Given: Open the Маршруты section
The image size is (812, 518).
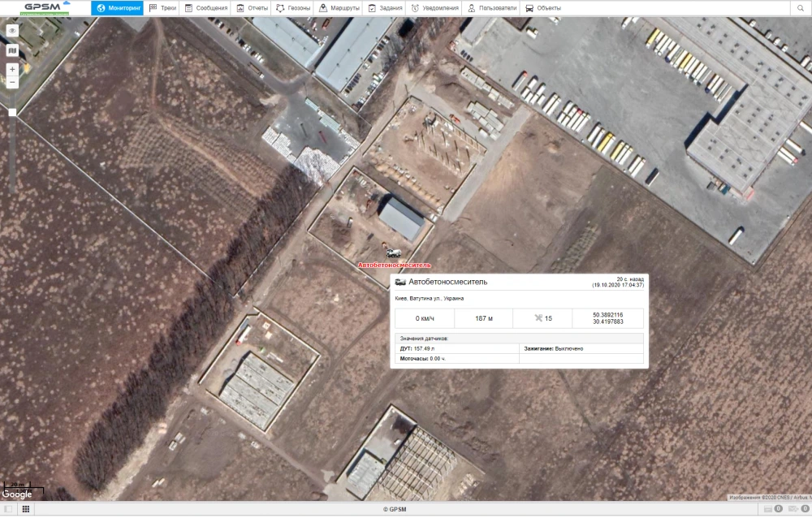Looking at the screenshot, I should point(339,8).
